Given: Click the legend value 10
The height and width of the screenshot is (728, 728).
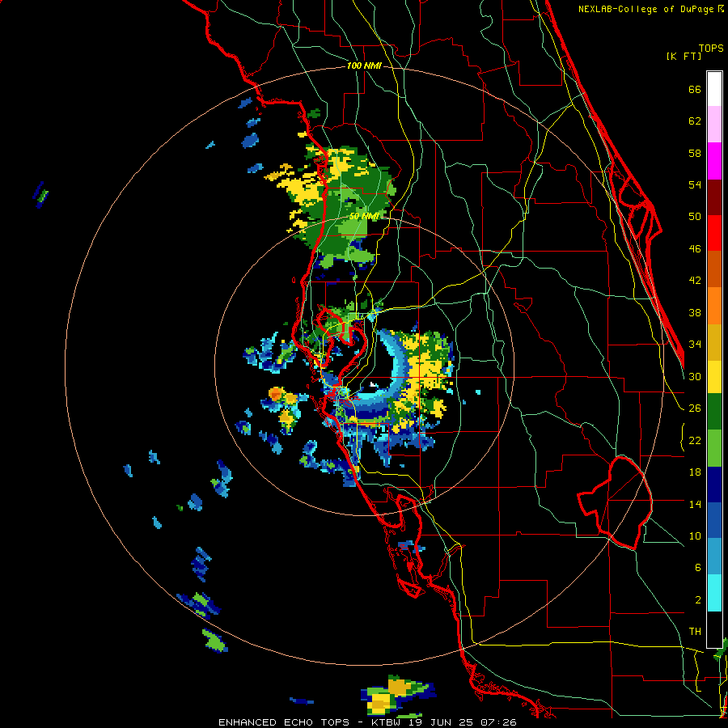Looking at the screenshot, I should 695,535.
